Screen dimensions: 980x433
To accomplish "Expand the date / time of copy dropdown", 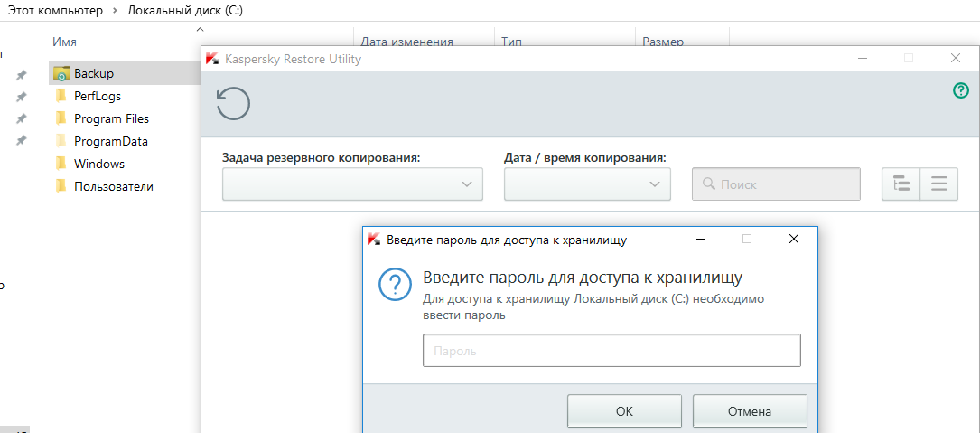I will (587, 184).
